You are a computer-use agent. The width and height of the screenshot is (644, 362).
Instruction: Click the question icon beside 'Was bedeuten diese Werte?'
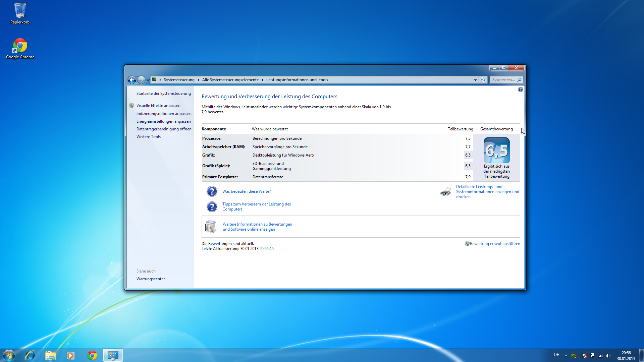212,191
